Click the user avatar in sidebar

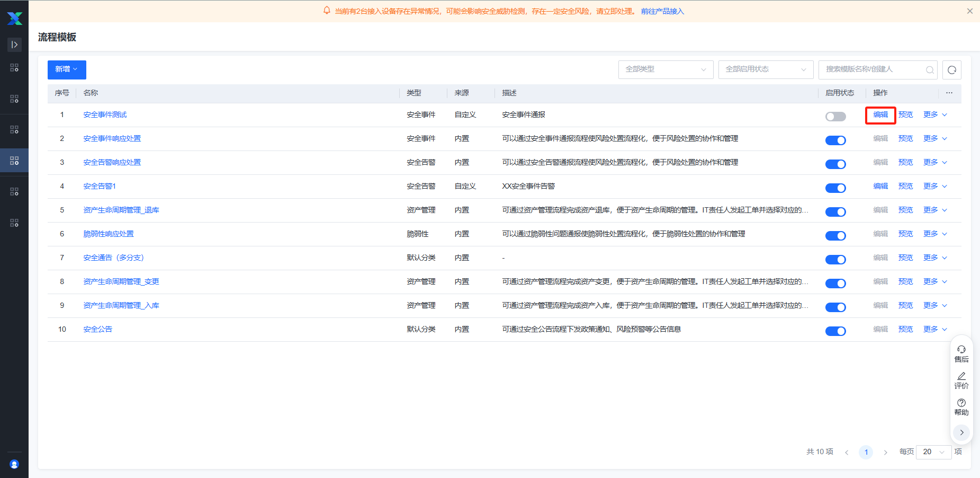14,464
